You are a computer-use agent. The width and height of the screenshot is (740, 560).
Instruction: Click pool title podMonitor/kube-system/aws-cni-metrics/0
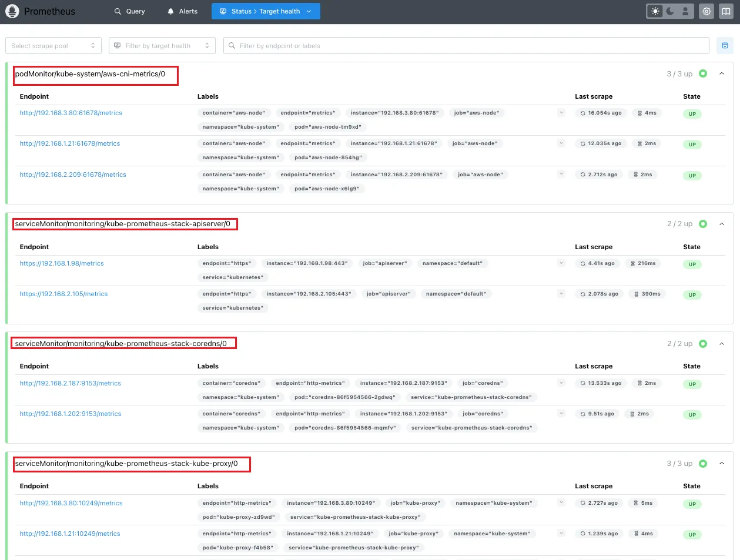(90, 74)
